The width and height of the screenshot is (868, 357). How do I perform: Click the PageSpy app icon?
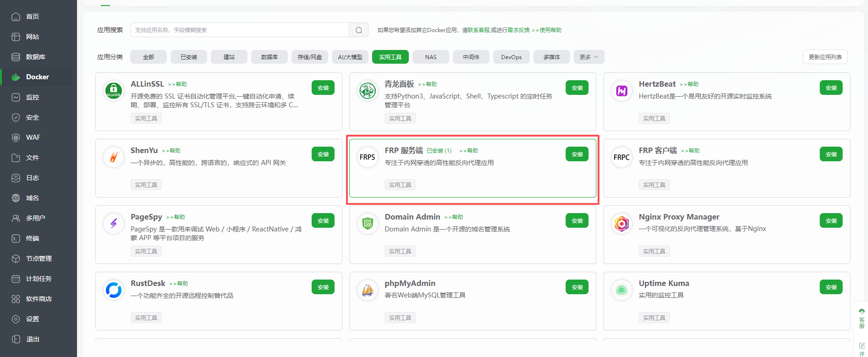[x=113, y=224]
